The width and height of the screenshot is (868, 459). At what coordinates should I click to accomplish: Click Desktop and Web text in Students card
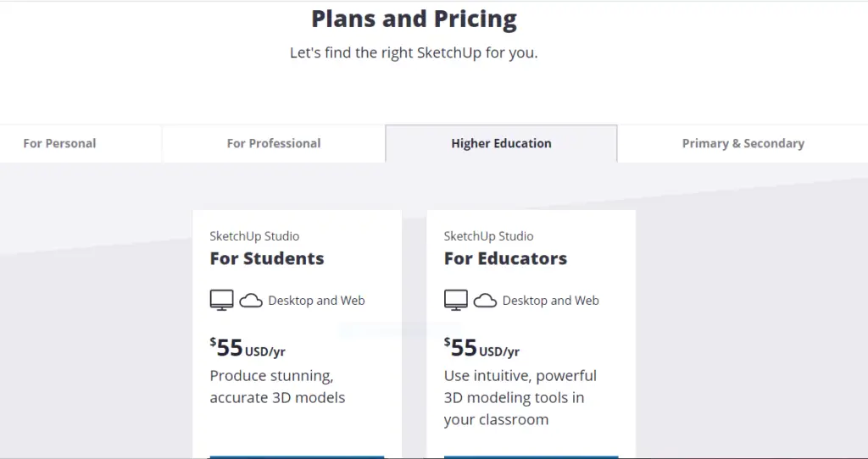(316, 301)
